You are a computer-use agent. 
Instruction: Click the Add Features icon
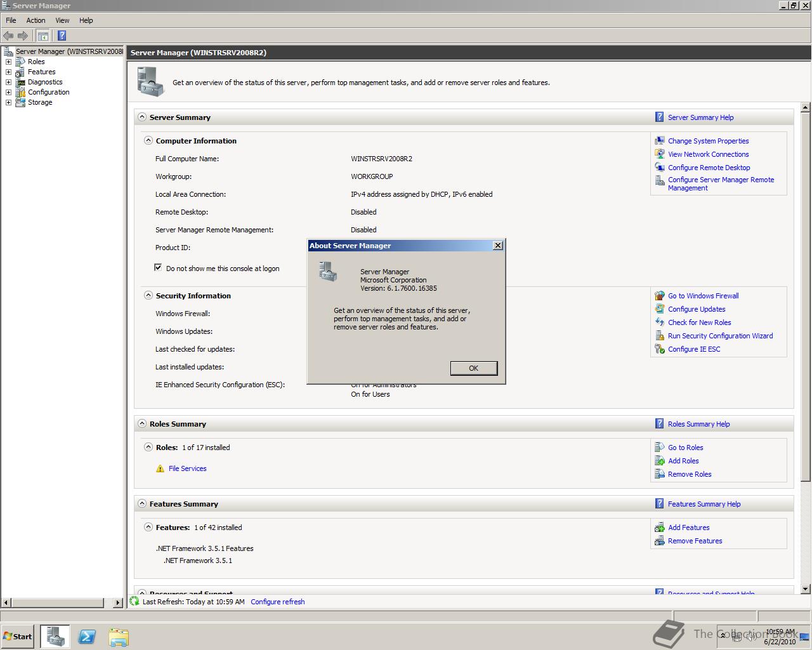pyautogui.click(x=660, y=527)
